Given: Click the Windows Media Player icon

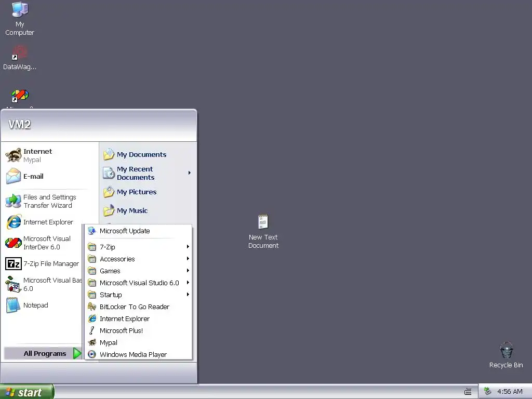Looking at the screenshot, I should [92, 354].
